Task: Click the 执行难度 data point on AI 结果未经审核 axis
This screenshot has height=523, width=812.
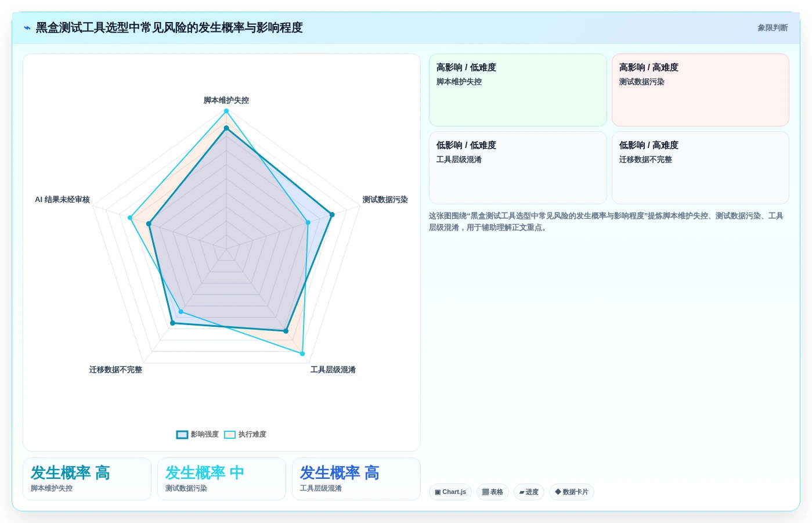Action: (x=130, y=218)
